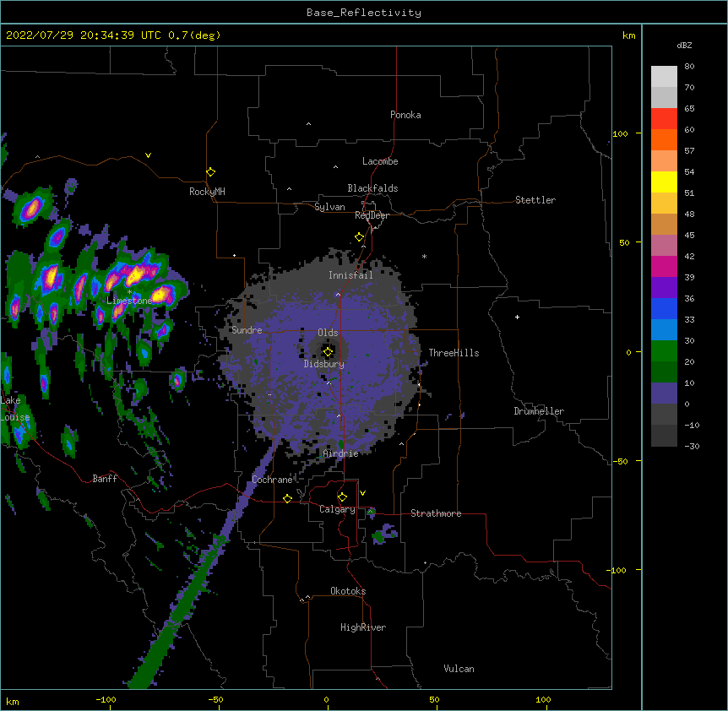Viewport: 728px width, 711px height.
Task: Click the yellow diamond marker above Calgary label
Action: pyautogui.click(x=342, y=497)
